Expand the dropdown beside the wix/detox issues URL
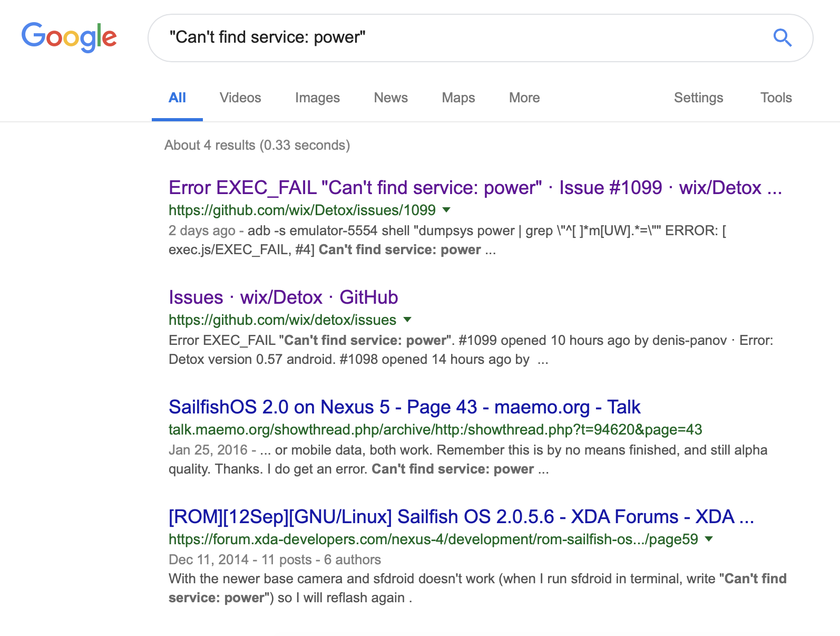Image resolution: width=840 pixels, height=636 pixels. 408,320
